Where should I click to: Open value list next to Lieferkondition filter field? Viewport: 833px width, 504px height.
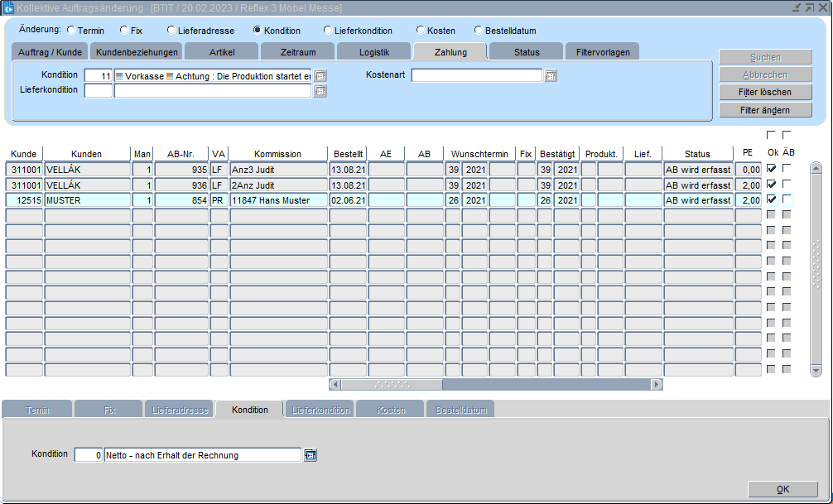[x=320, y=91]
